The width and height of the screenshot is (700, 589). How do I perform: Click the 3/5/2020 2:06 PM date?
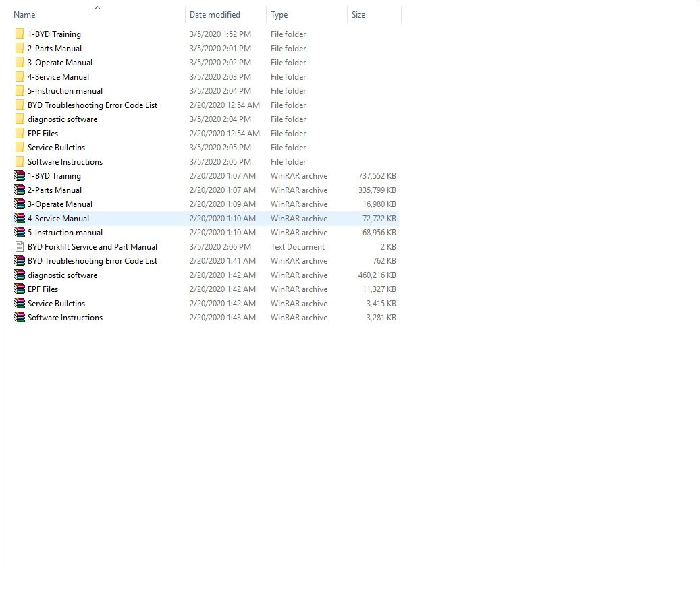coord(220,247)
